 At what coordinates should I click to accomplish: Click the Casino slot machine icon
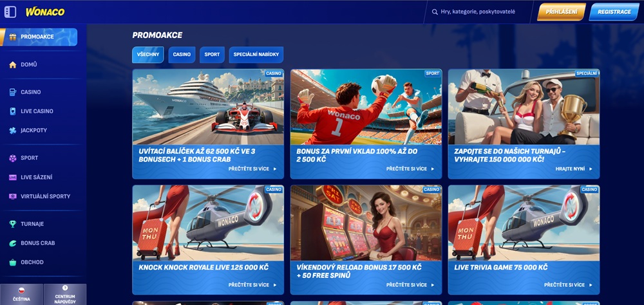point(13,92)
